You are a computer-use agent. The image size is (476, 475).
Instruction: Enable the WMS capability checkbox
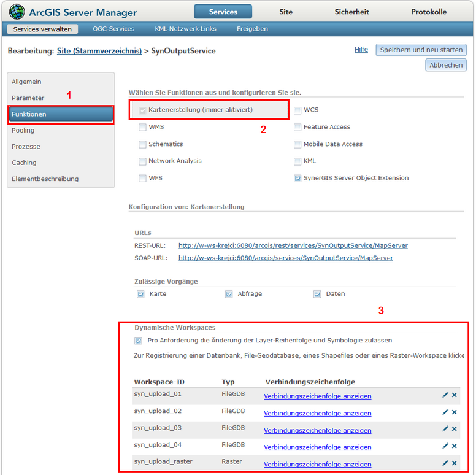[x=142, y=127]
